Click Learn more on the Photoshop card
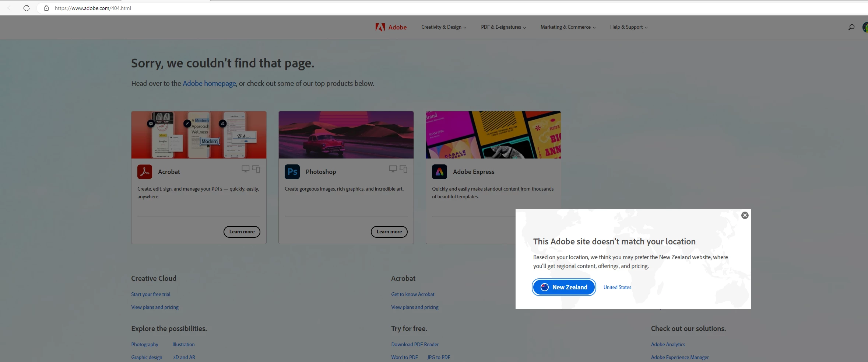The image size is (868, 362). (389, 232)
